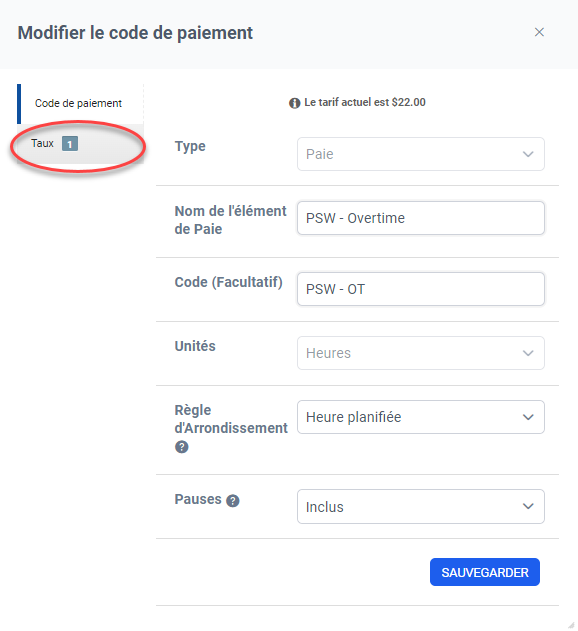
Task: Click the SAUVEGARDER button
Action: point(485,572)
